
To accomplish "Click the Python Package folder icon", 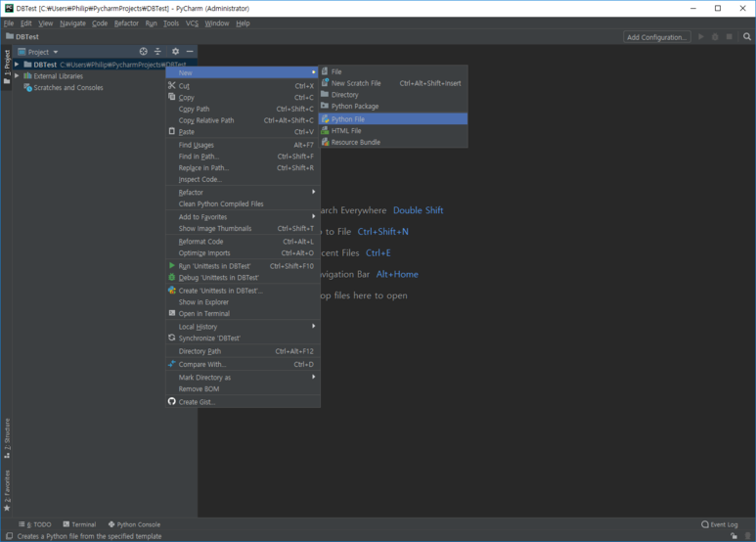I will coord(325,106).
